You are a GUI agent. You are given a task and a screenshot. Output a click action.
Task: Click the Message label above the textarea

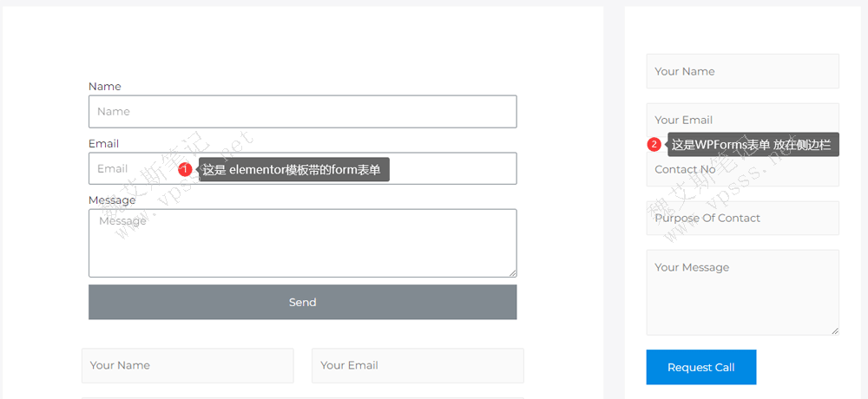[112, 200]
